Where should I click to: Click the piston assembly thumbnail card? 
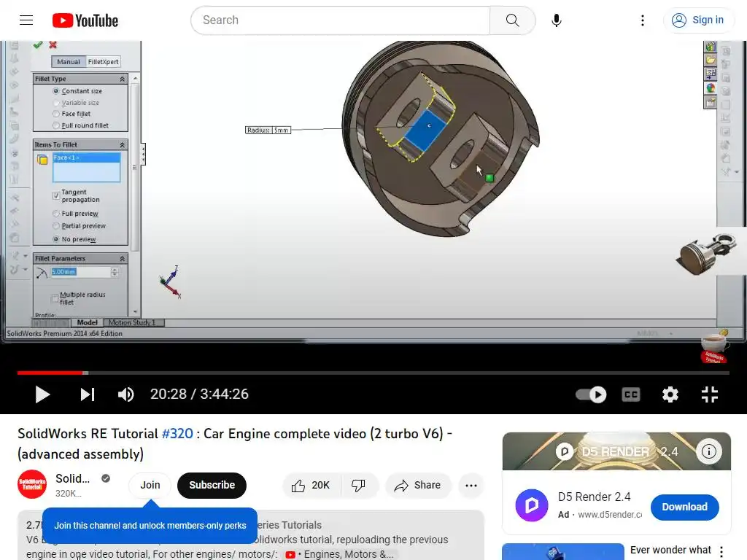tap(710, 253)
